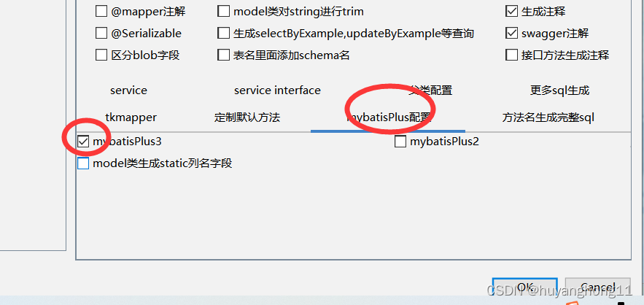
Task: Switch to the service tab
Action: coord(128,90)
